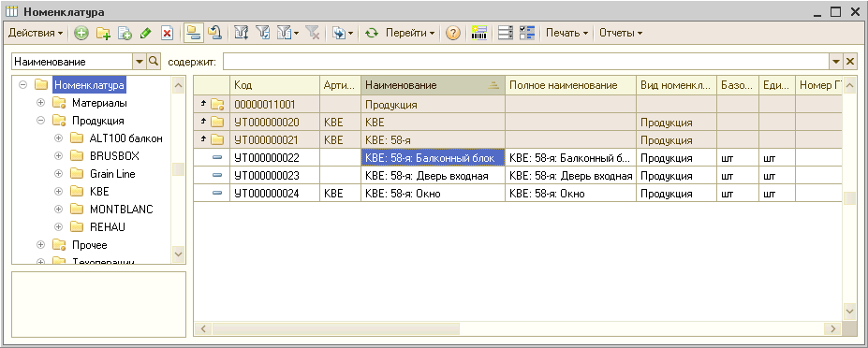Click the Refresh list green arrows icon
Viewport: 868px width, 348px height.
coord(371,33)
